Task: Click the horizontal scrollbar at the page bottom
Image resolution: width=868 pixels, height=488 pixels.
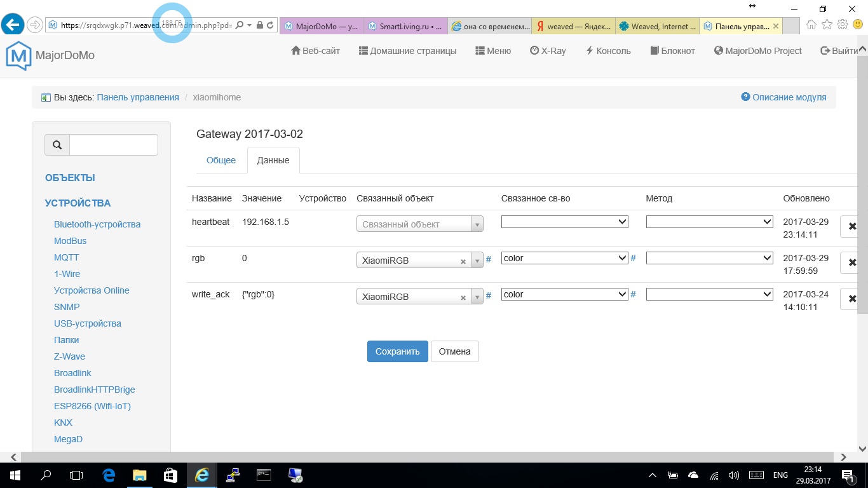Action: tap(428, 457)
